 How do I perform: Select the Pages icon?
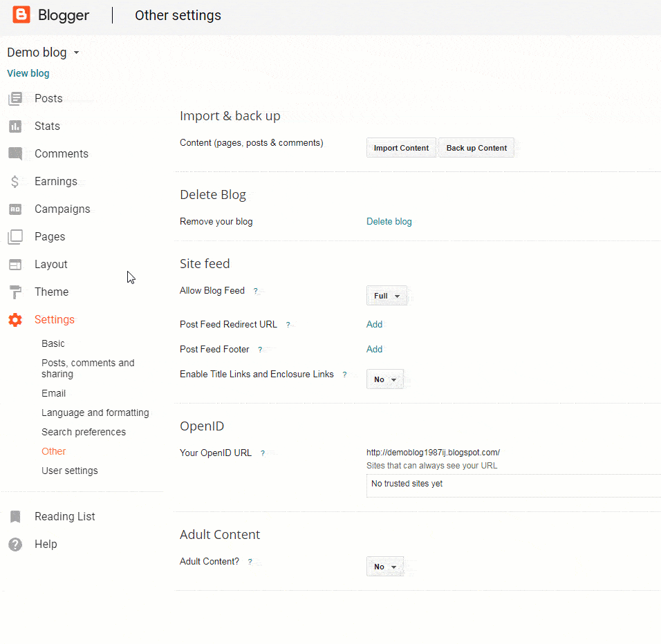point(15,236)
